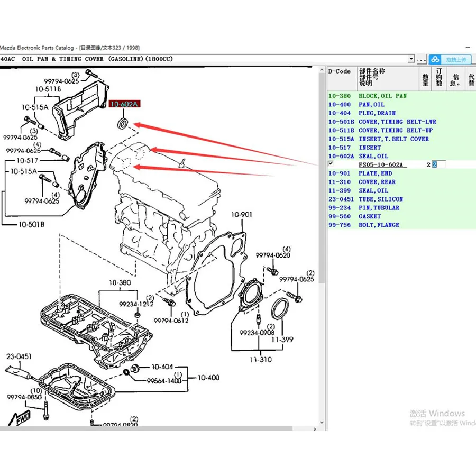This screenshot has width=476, height=476.
Task: Click the oil seal ring drawing under 10-602A
Action: pyautogui.click(x=123, y=124)
